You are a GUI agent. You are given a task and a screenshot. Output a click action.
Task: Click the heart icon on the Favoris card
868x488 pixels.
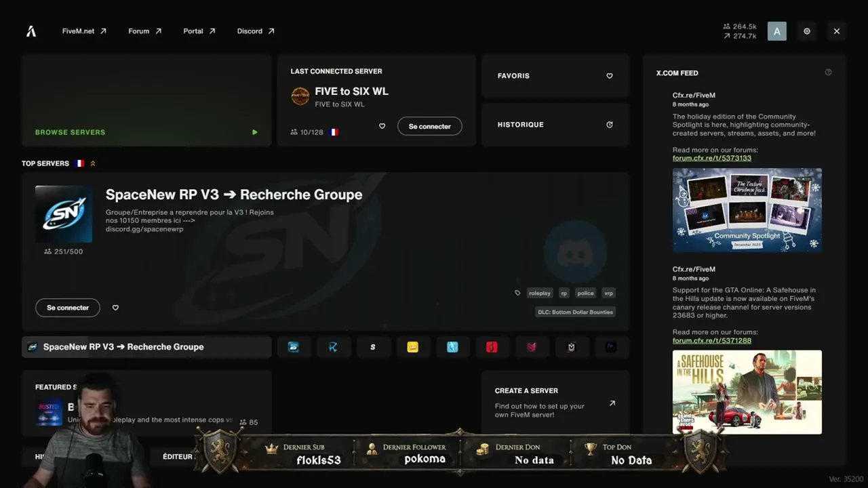(x=610, y=76)
